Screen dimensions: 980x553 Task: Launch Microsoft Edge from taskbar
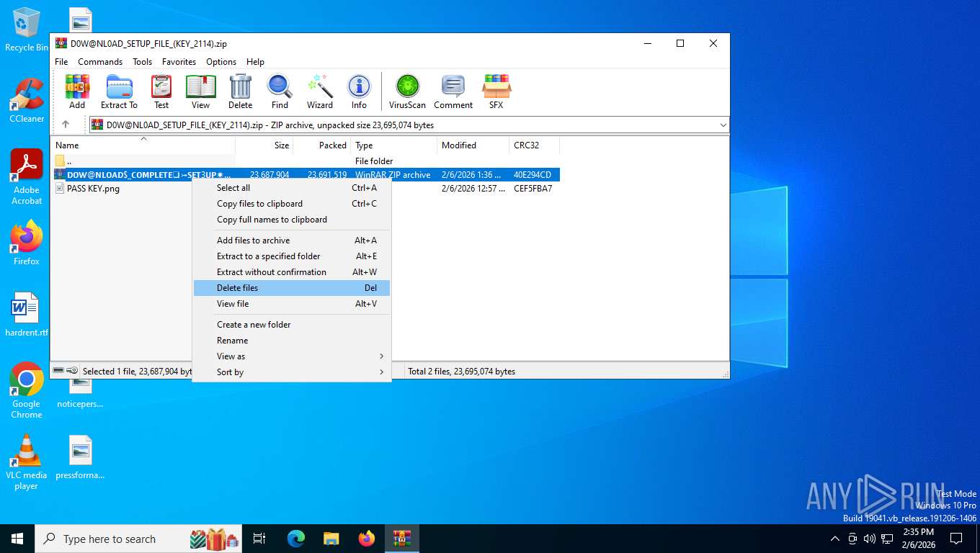click(296, 539)
